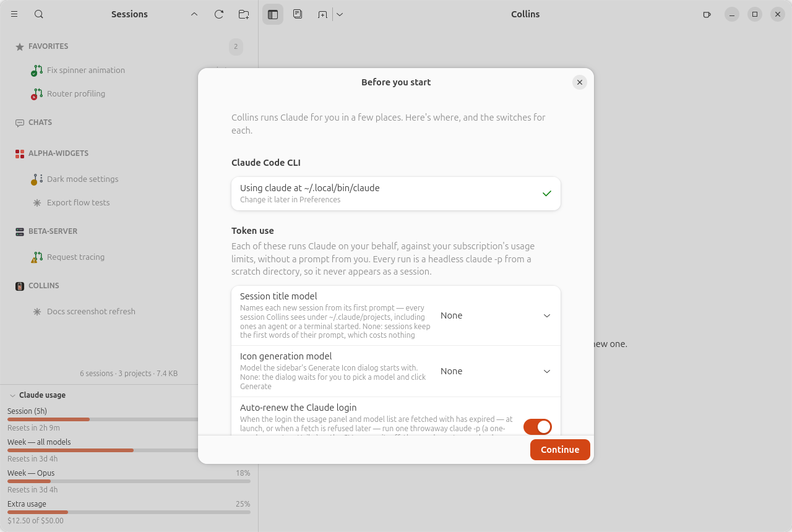The image size is (792, 532).
Task: Select the Favorites count badge showing 2
Action: [x=236, y=46]
